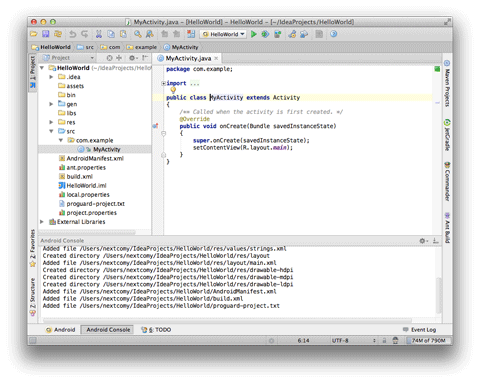Switch to the MyActivity.java editor tab
Viewport: 480px width, 383px height.
coord(188,58)
